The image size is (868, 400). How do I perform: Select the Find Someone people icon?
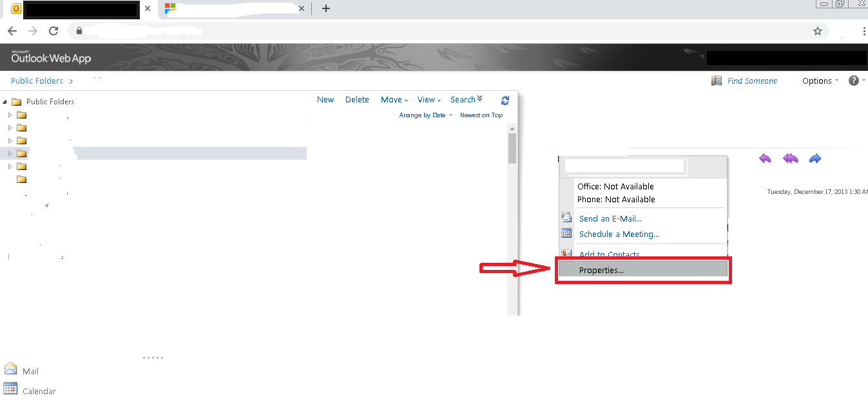(717, 81)
